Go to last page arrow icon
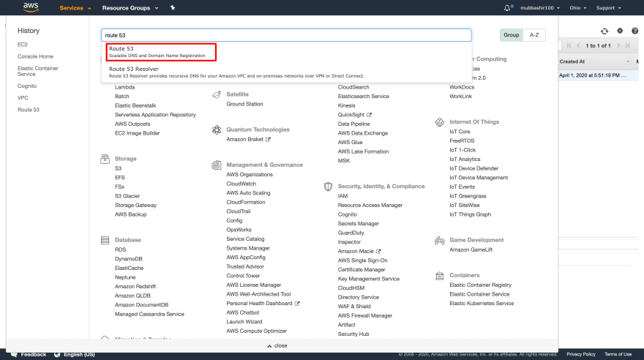 click(x=628, y=45)
